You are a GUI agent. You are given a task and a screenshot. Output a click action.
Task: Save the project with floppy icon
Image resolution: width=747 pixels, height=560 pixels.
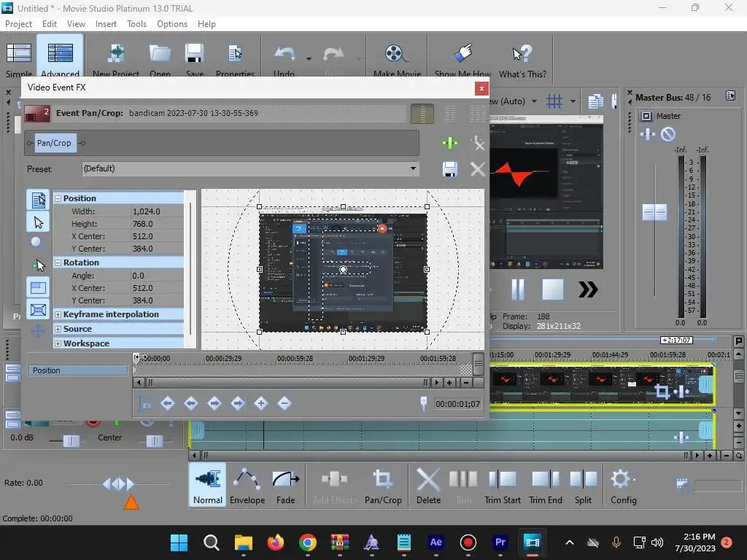(194, 58)
